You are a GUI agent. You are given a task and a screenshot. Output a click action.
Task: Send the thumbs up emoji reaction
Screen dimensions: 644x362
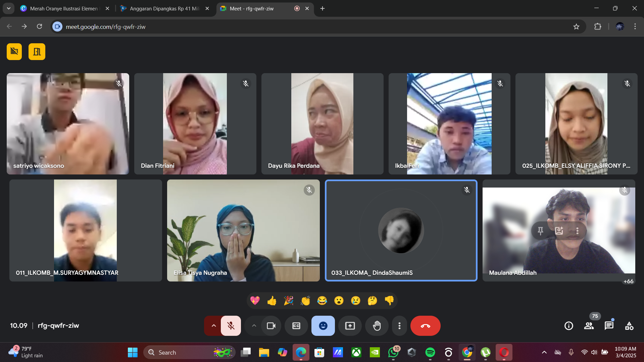point(271,301)
